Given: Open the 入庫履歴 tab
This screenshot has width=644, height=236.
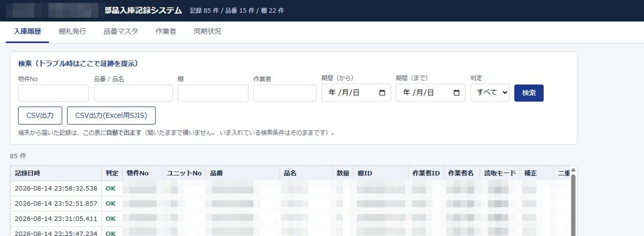Looking at the screenshot, I should coord(27,32).
